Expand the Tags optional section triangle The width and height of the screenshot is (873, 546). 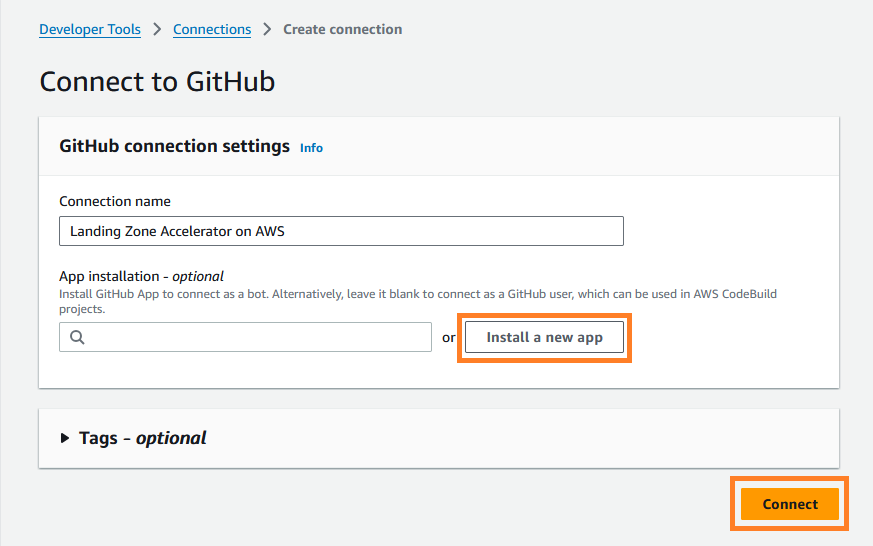tap(65, 438)
